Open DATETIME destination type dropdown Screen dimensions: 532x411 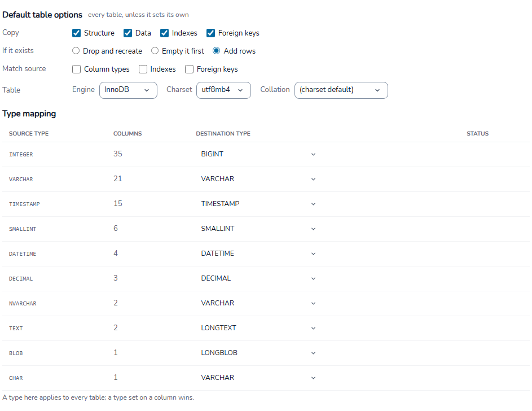(258, 253)
